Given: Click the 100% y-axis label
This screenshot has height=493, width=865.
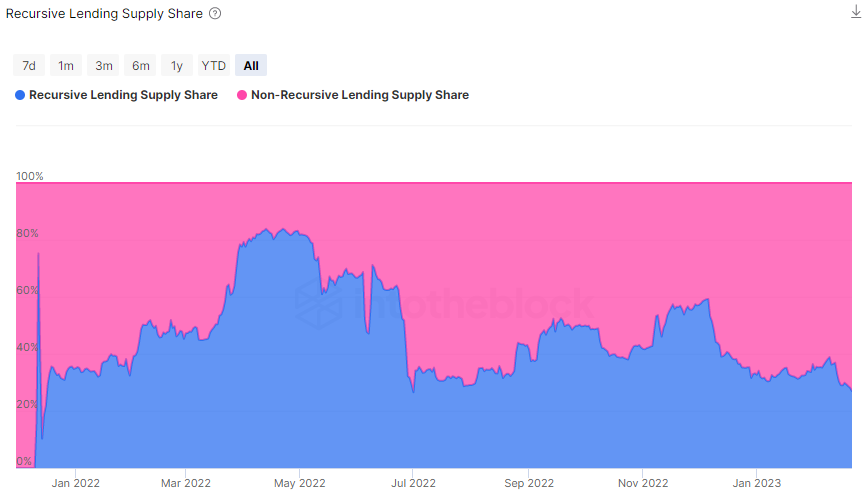Looking at the screenshot, I should [30, 176].
